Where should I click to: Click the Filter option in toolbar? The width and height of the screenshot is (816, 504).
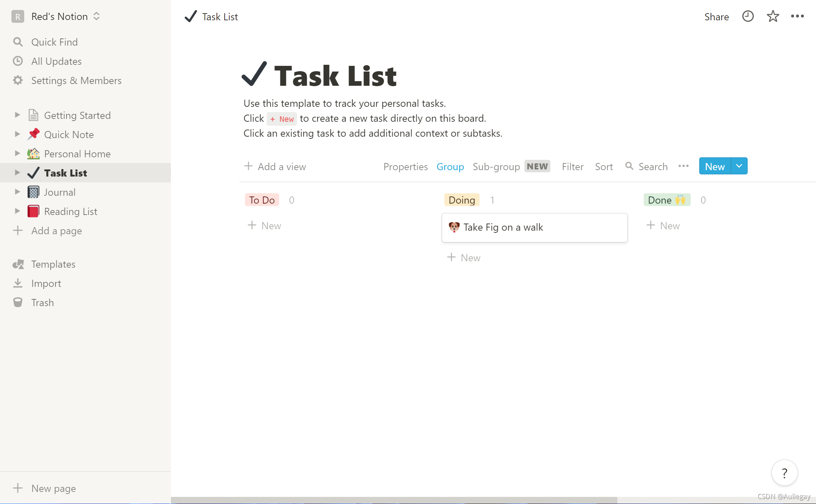pyautogui.click(x=572, y=166)
